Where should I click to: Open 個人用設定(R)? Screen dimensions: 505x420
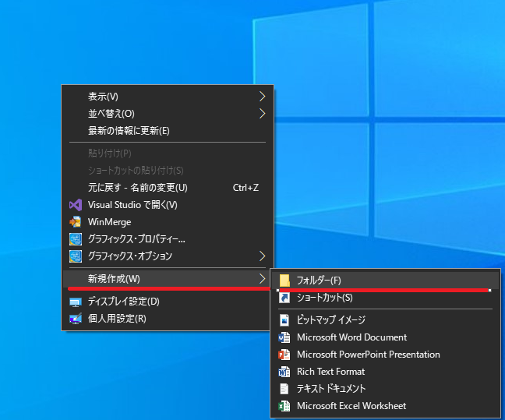(168, 319)
